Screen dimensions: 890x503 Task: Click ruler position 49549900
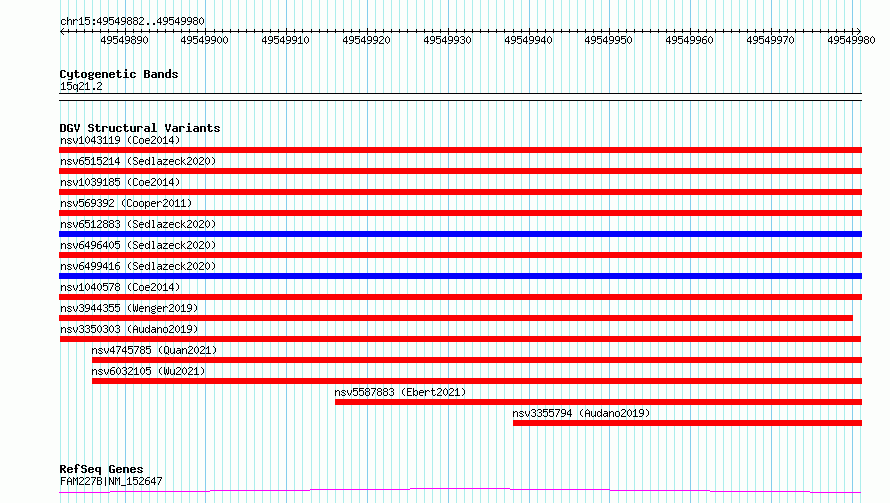(204, 40)
